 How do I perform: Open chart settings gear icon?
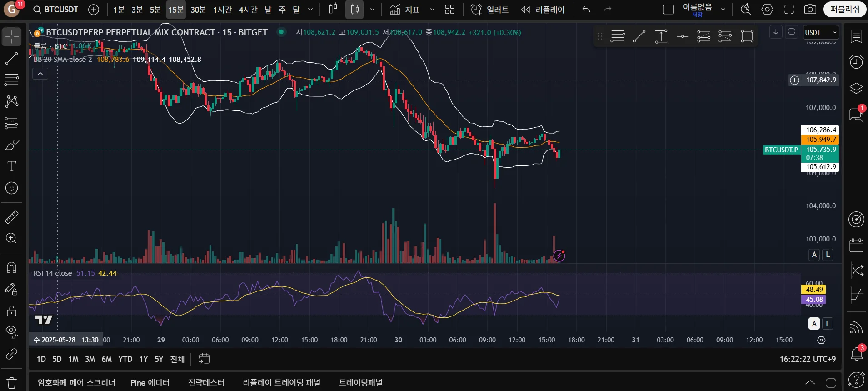[767, 10]
